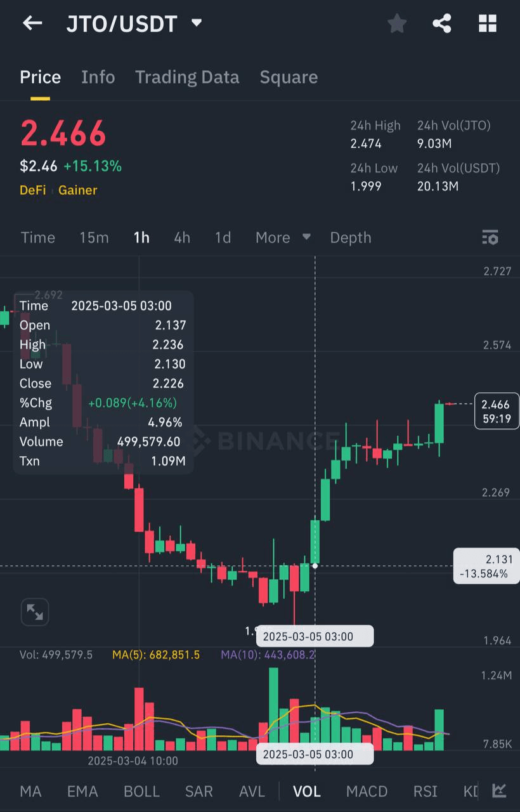Image resolution: width=520 pixels, height=812 pixels.
Task: Click the MA(10) volume label
Action: [x=268, y=655]
